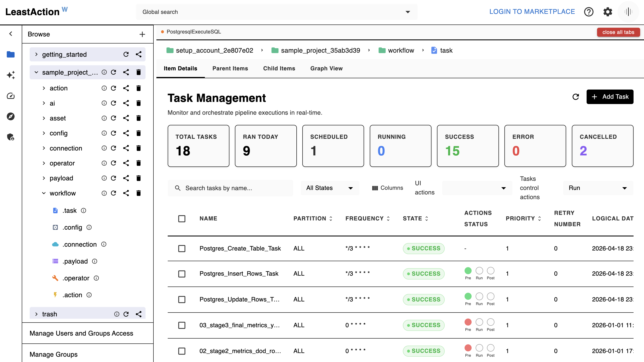Click the voice waveform avatar icon
644x362 pixels.
pyautogui.click(x=628, y=12)
